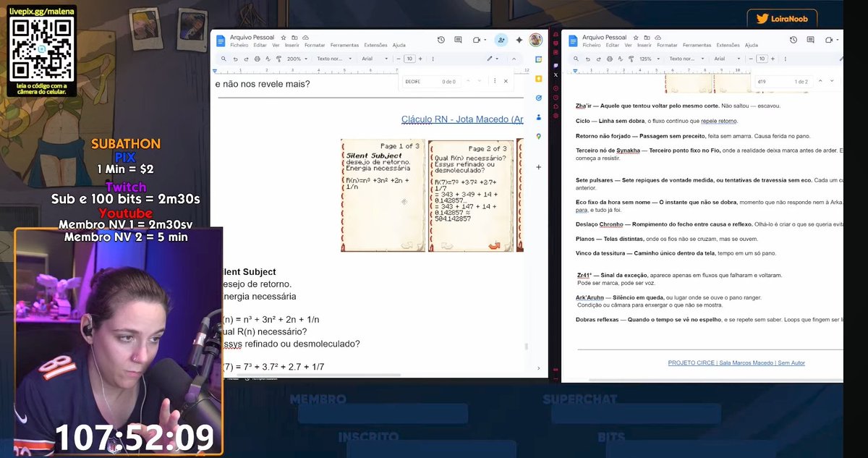Close the DECIFE find bar
Viewport: 868px width, 458px height.
(x=505, y=82)
